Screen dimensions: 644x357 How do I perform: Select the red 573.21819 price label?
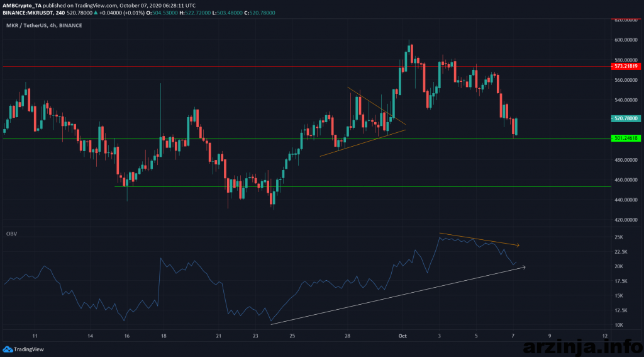(626, 66)
